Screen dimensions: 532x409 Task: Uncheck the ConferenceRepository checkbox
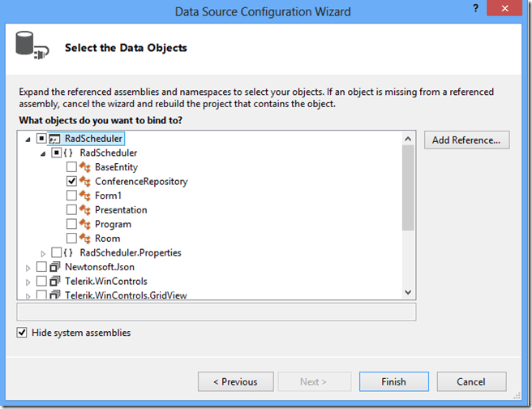(71, 182)
